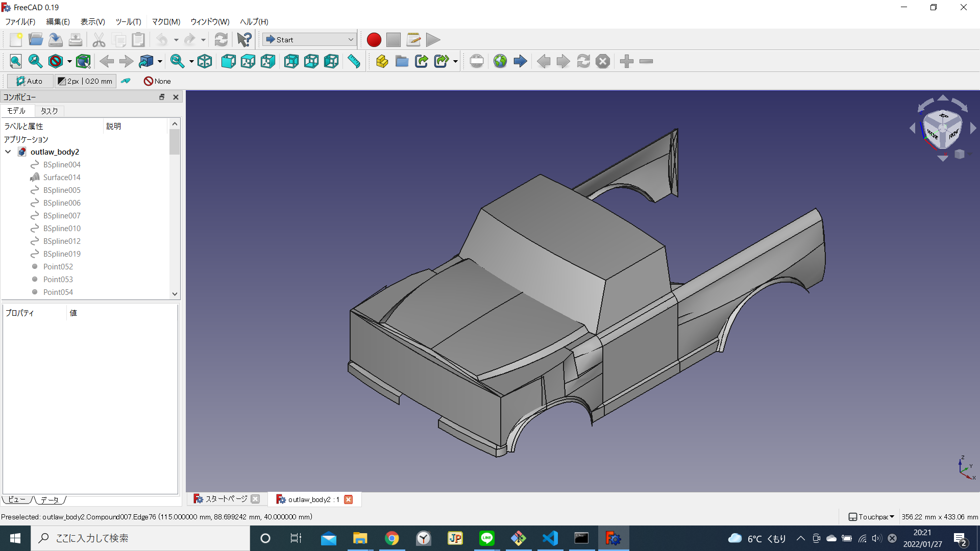Toggle bounding box icon
The height and width of the screenshot is (551, 980).
pyautogui.click(x=83, y=61)
